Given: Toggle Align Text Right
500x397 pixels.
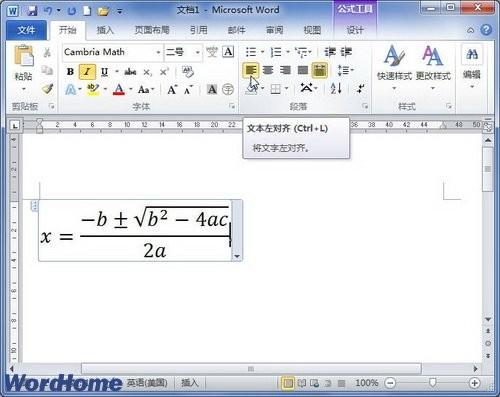Looking at the screenshot, I should pos(285,70).
